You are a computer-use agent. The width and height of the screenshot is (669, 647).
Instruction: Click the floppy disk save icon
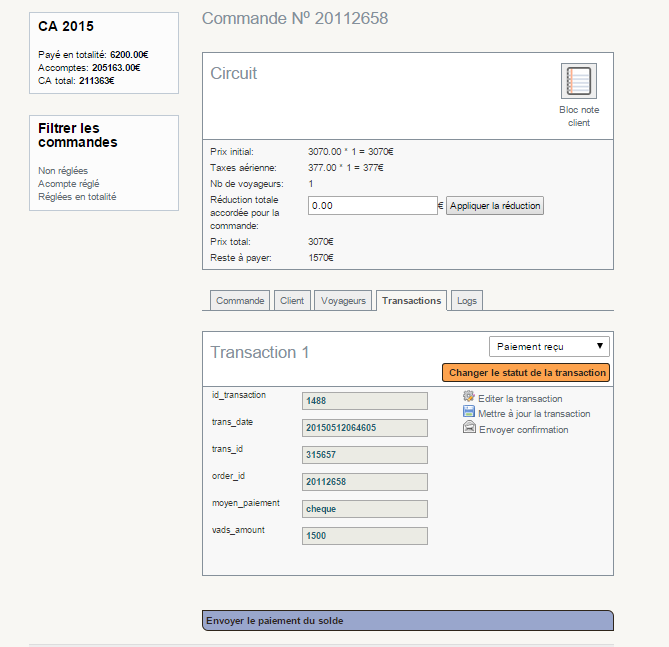pos(469,412)
